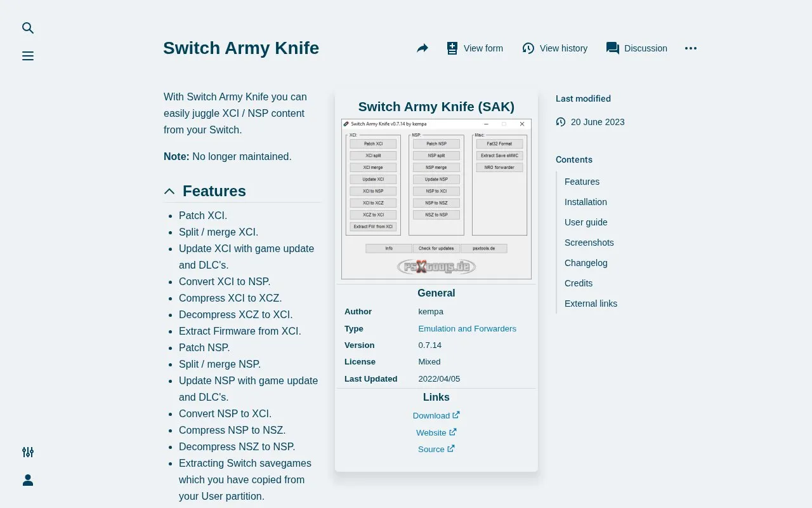Click the Switch Army Knife page title
Viewport: 812px width, 508px height.
(x=241, y=48)
